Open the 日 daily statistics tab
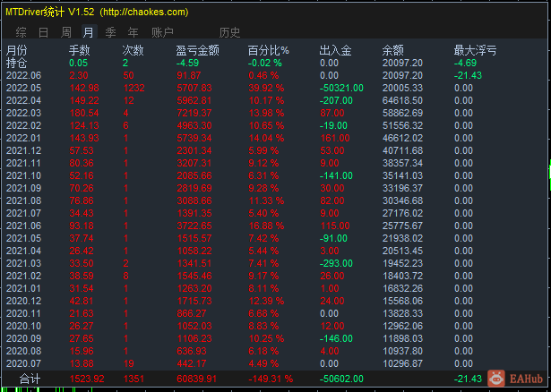The image size is (551, 392). click(43, 32)
